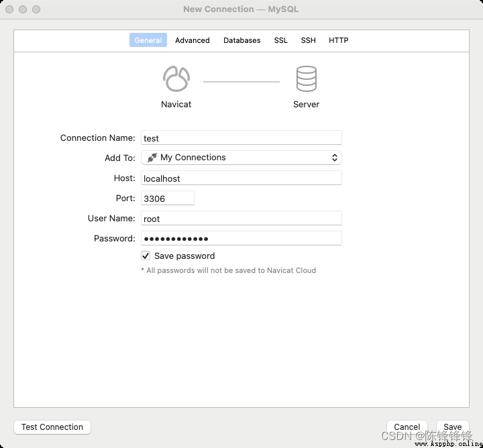The image size is (483, 448).
Task: Click the window title 'New Connection — MySQL'
Action: click(241, 9)
